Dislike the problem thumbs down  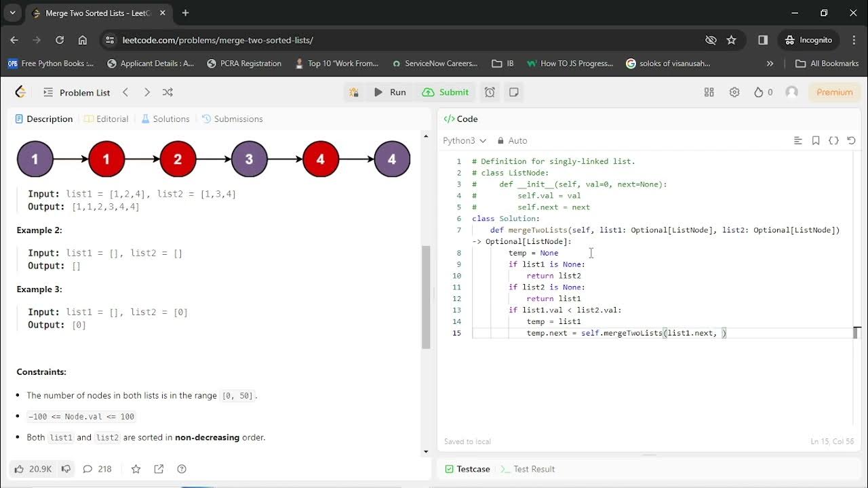pos(66,469)
